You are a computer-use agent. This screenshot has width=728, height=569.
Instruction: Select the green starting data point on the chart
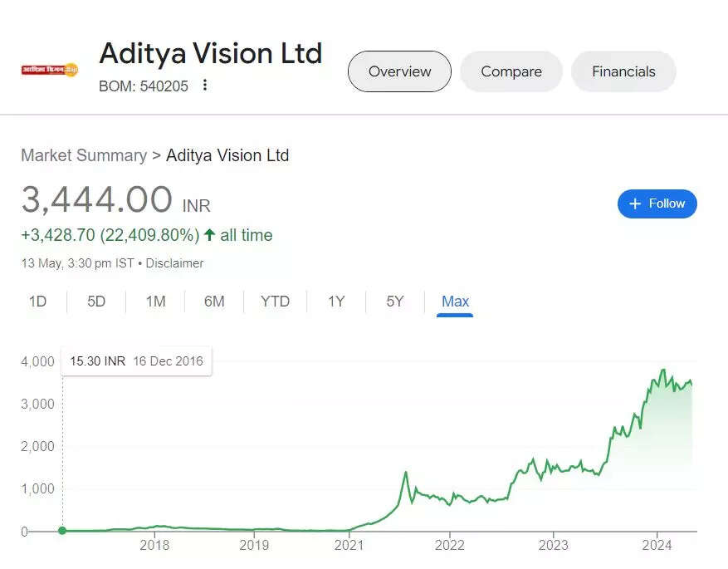[x=61, y=530]
